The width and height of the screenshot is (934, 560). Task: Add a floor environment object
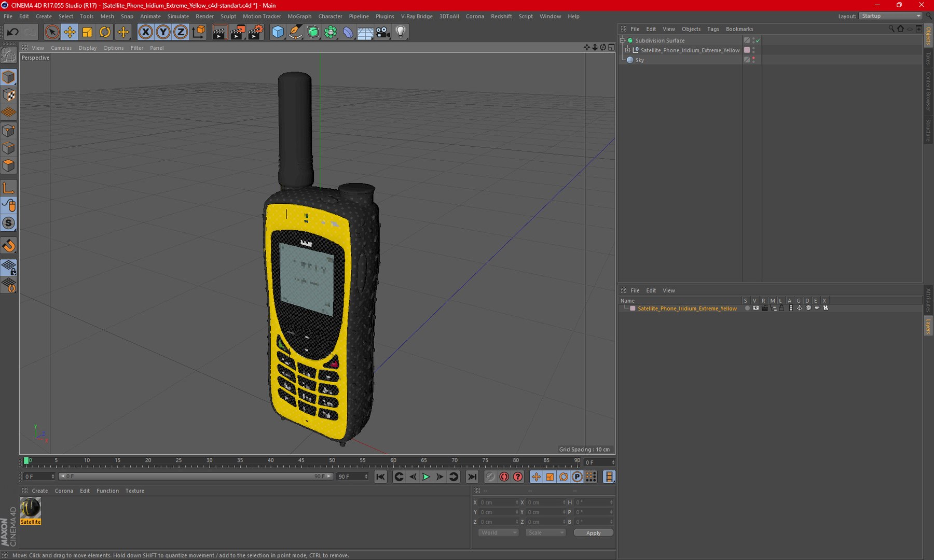pyautogui.click(x=365, y=32)
